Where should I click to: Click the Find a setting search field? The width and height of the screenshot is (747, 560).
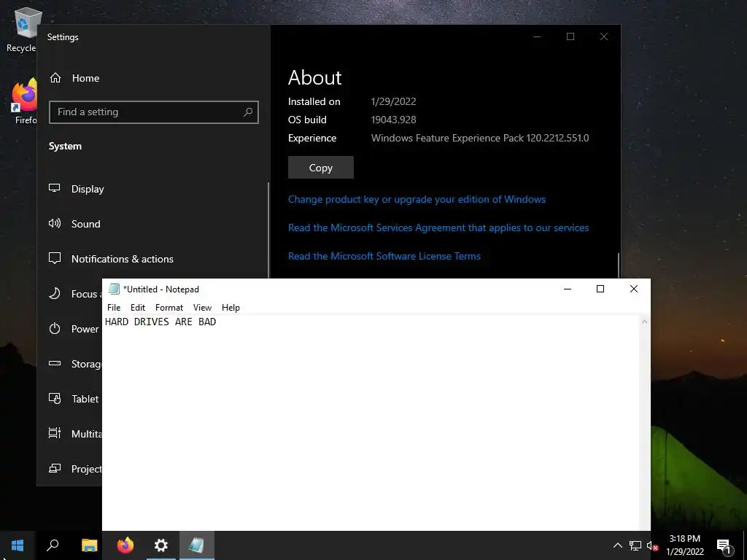154,112
